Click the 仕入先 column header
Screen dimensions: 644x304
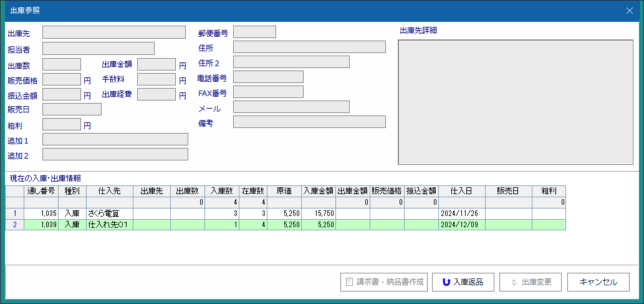[x=110, y=191]
